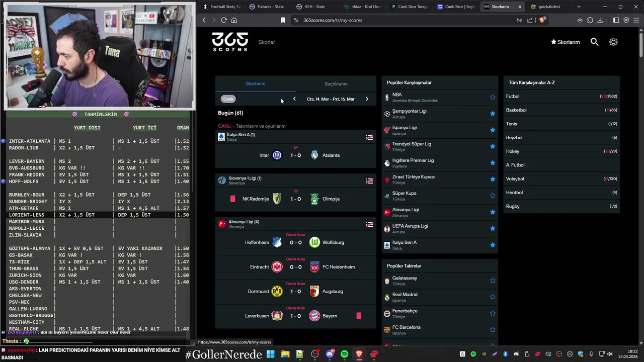Open the 365scores settings gear
Viewport: 644px width, 362px height.
click(613, 42)
